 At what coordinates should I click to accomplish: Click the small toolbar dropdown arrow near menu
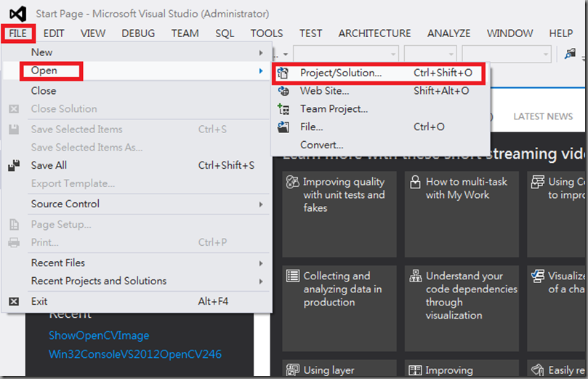point(286,55)
